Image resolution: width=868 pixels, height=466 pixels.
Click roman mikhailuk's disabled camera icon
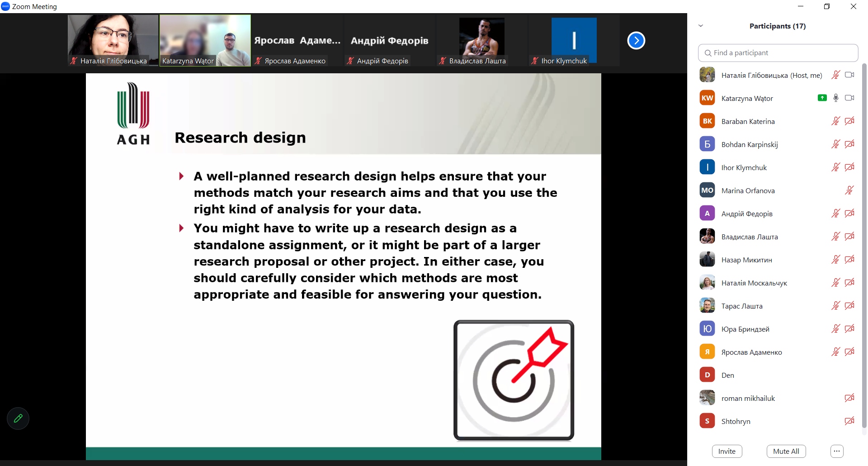tap(849, 398)
